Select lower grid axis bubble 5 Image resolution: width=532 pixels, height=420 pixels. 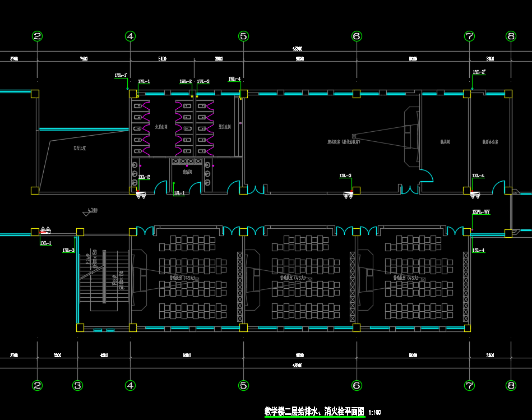(x=244, y=385)
